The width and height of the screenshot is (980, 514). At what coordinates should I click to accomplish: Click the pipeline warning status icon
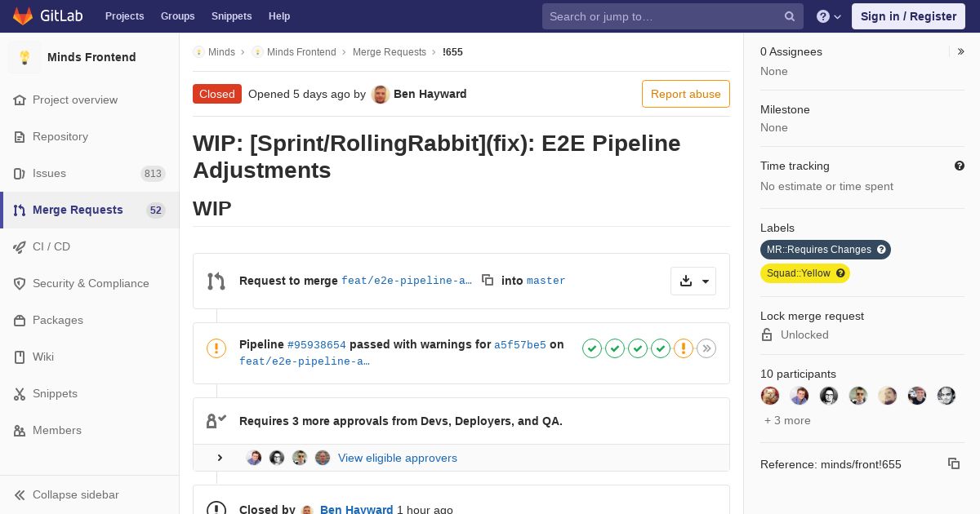(216, 348)
